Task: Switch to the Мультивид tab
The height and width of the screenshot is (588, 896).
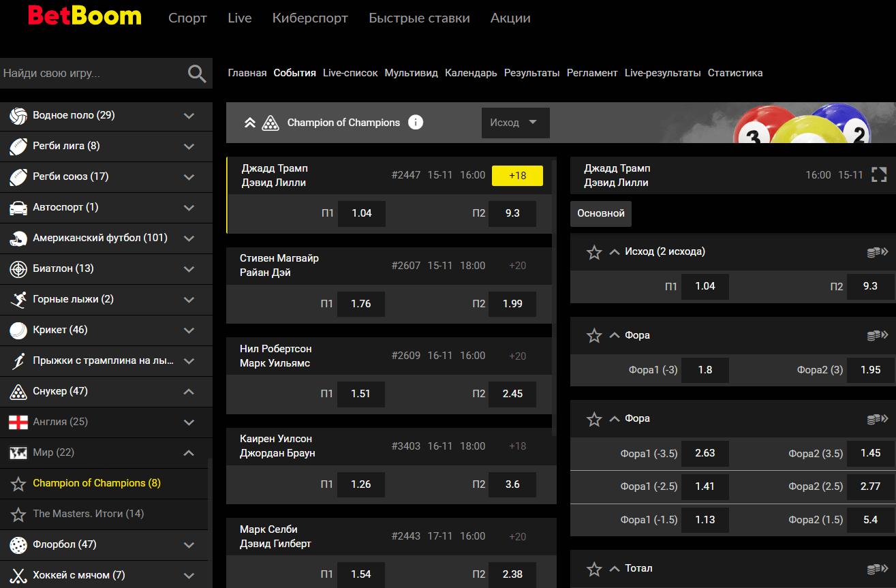Action: click(x=412, y=73)
